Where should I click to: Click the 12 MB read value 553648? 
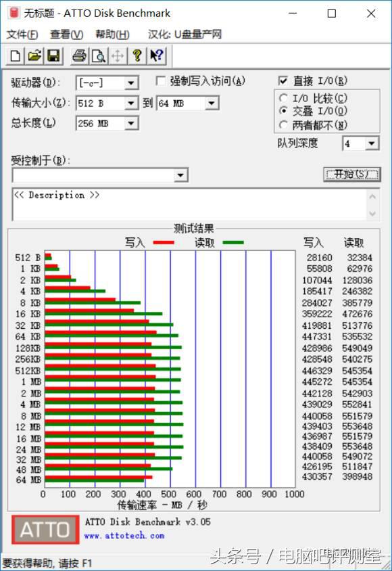pyautogui.click(x=357, y=426)
